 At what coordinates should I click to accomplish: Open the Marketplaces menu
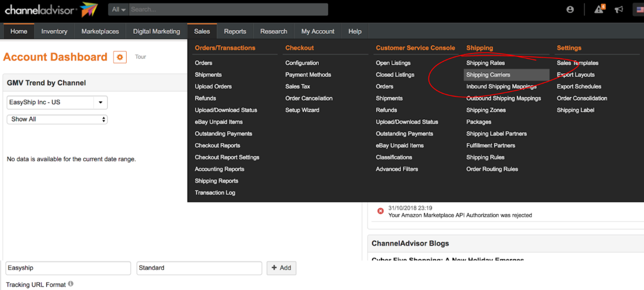[100, 31]
